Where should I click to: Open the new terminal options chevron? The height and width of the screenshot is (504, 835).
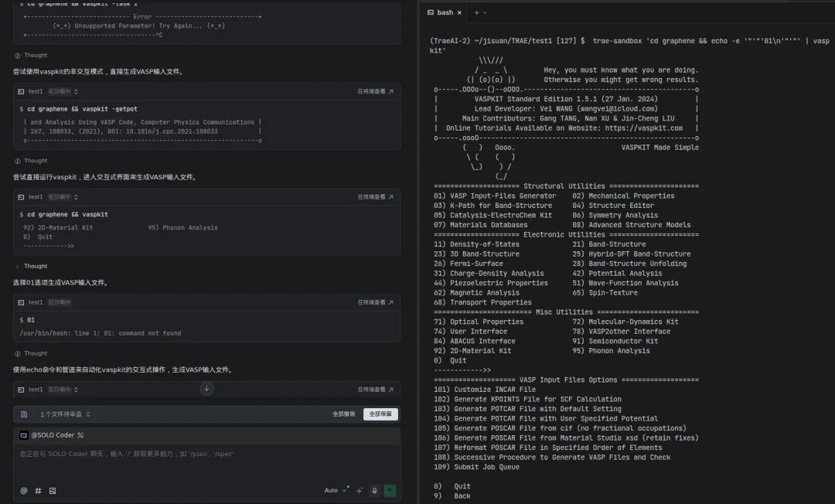(x=485, y=13)
